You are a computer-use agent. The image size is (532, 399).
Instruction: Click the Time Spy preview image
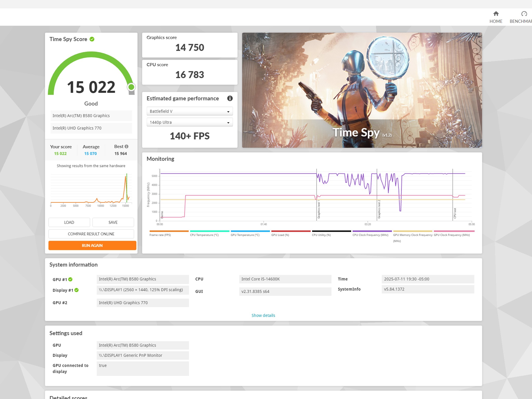362,90
